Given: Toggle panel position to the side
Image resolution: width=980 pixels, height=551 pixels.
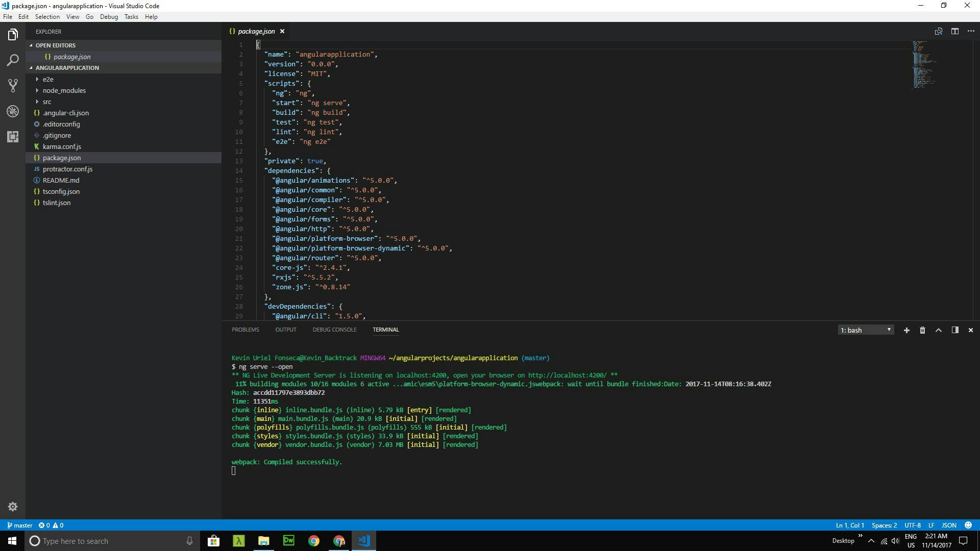Looking at the screenshot, I should 954,330.
